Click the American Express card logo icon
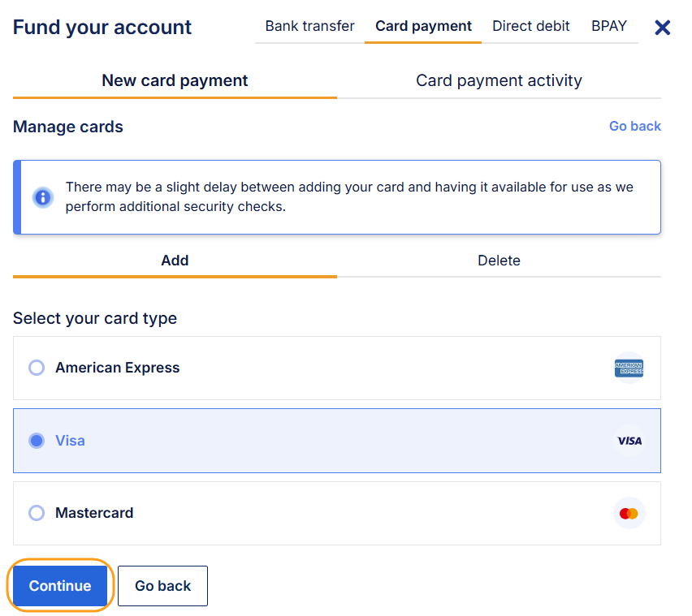Screen dimensions: 692x616 (x=629, y=368)
